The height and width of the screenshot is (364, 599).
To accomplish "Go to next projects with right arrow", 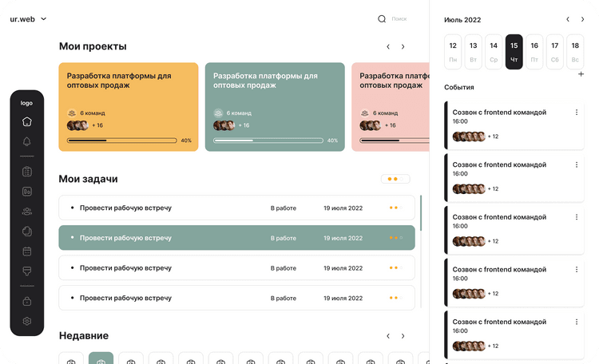I will click(403, 46).
